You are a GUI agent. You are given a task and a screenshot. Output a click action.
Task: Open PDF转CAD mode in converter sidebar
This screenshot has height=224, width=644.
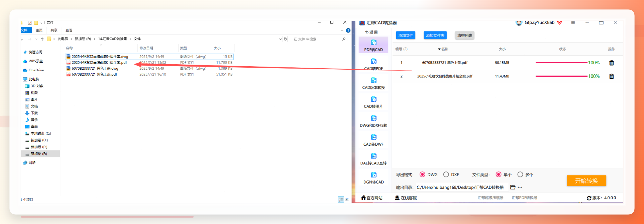373,45
